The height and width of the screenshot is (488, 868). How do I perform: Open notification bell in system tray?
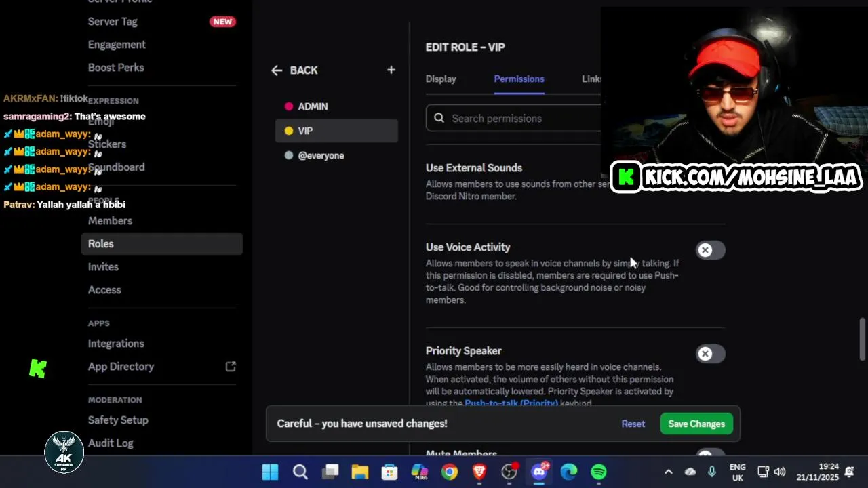tap(849, 472)
